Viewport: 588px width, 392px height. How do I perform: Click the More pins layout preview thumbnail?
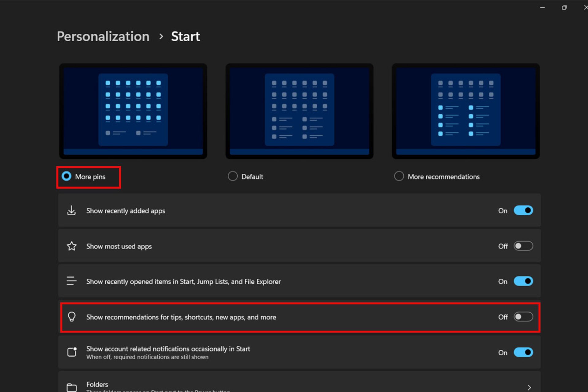click(133, 111)
